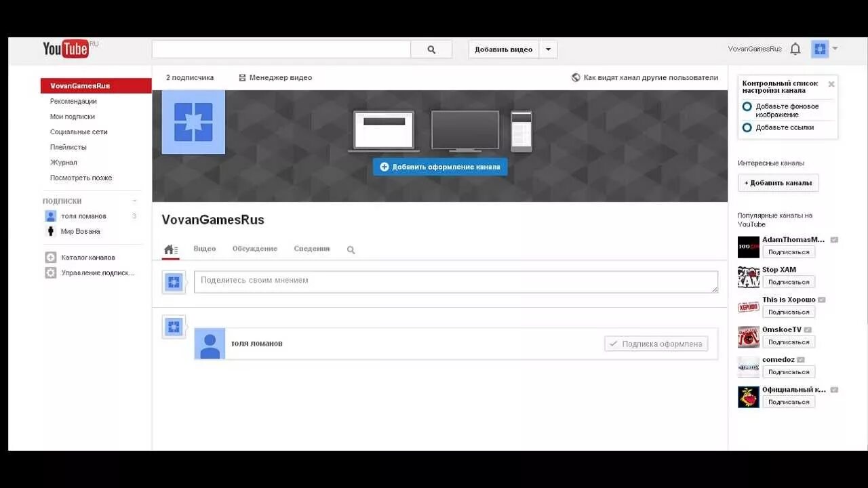Subscribe to This is Хорошо channel

point(789,312)
